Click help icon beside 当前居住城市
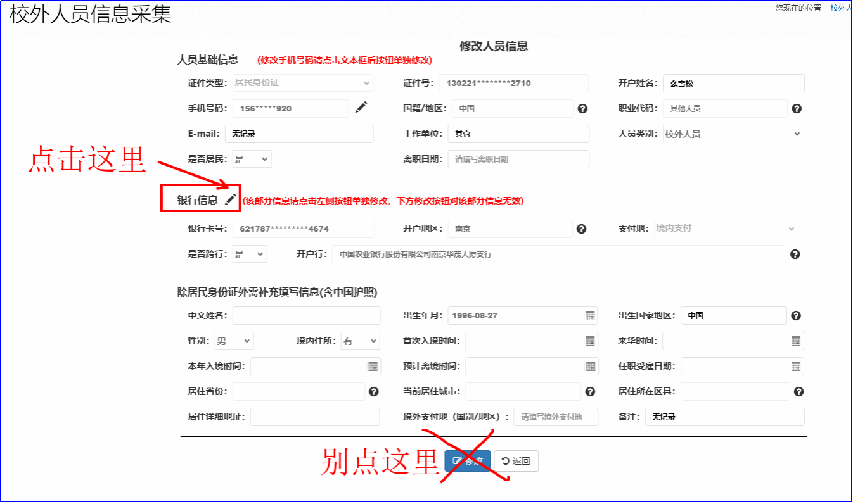Screen dimensions: 853x504 tap(590, 392)
